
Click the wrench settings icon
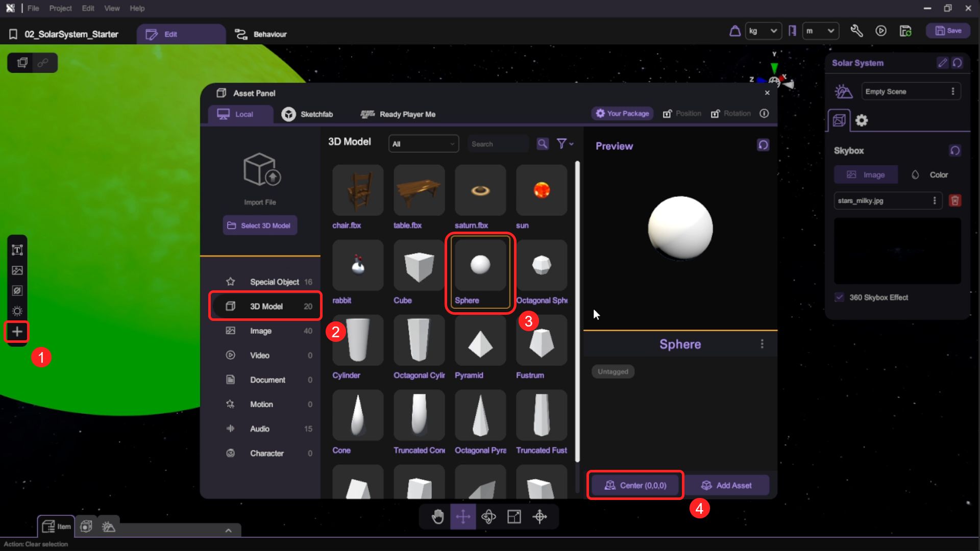coord(856,31)
